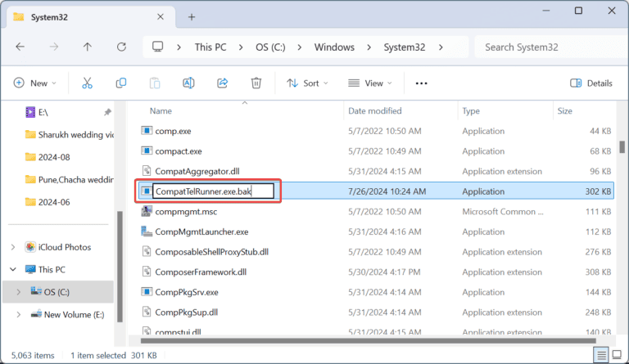Click the CompatTelRunner.exe.bak rename text field
Image resolution: width=629 pixels, height=364 pixels.
tap(214, 191)
